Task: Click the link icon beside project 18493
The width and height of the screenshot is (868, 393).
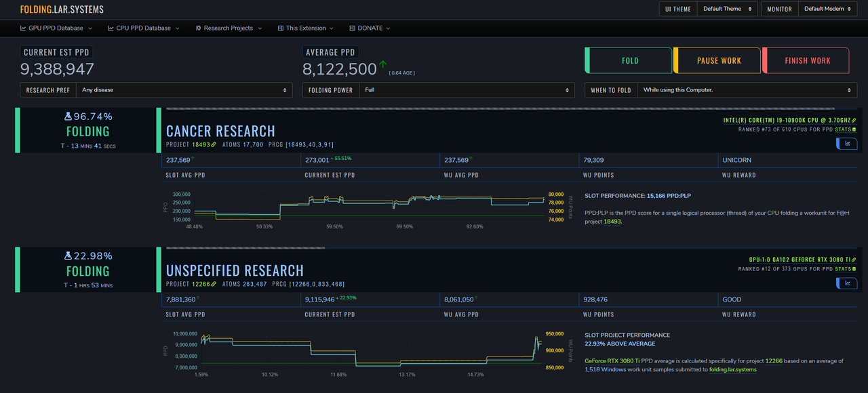Action: coord(214,144)
